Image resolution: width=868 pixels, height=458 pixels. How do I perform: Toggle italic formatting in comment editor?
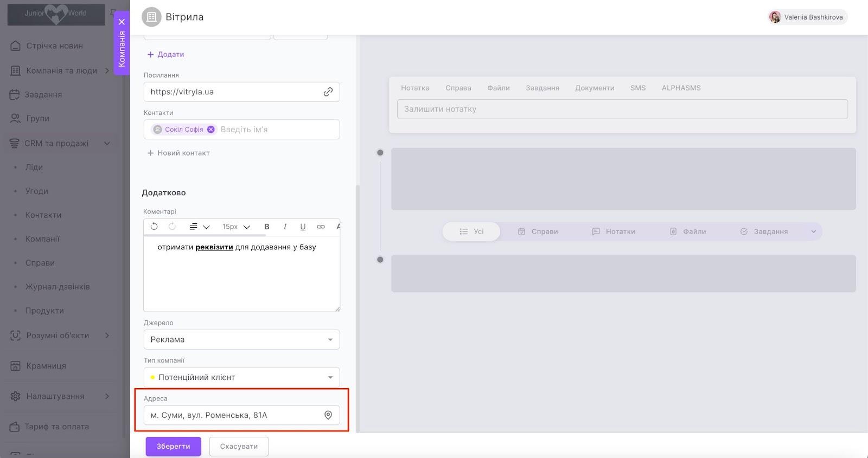285,227
